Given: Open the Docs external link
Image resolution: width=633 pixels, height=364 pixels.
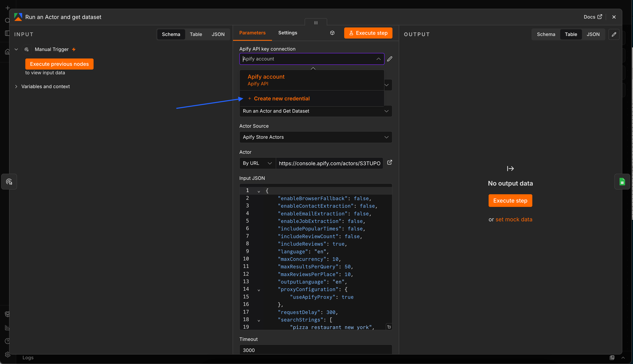Looking at the screenshot, I should 593,17.
